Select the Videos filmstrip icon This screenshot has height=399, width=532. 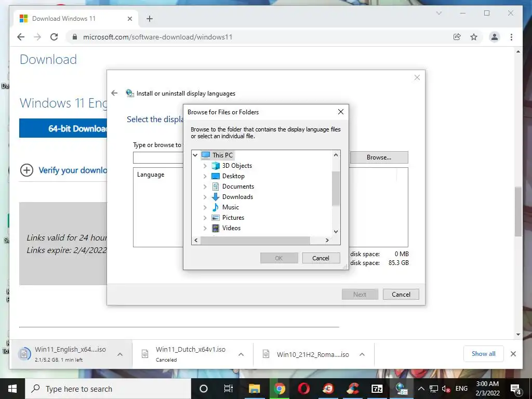click(x=216, y=228)
